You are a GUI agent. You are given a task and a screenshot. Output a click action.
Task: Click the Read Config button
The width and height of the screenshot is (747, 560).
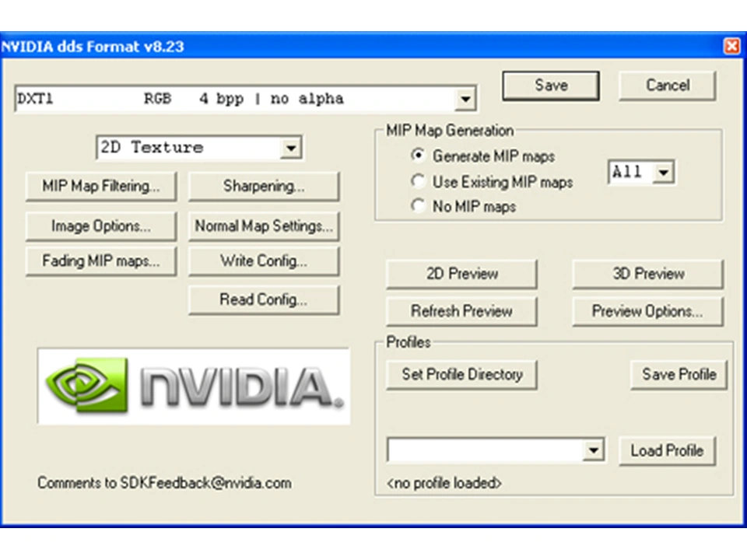(x=264, y=299)
